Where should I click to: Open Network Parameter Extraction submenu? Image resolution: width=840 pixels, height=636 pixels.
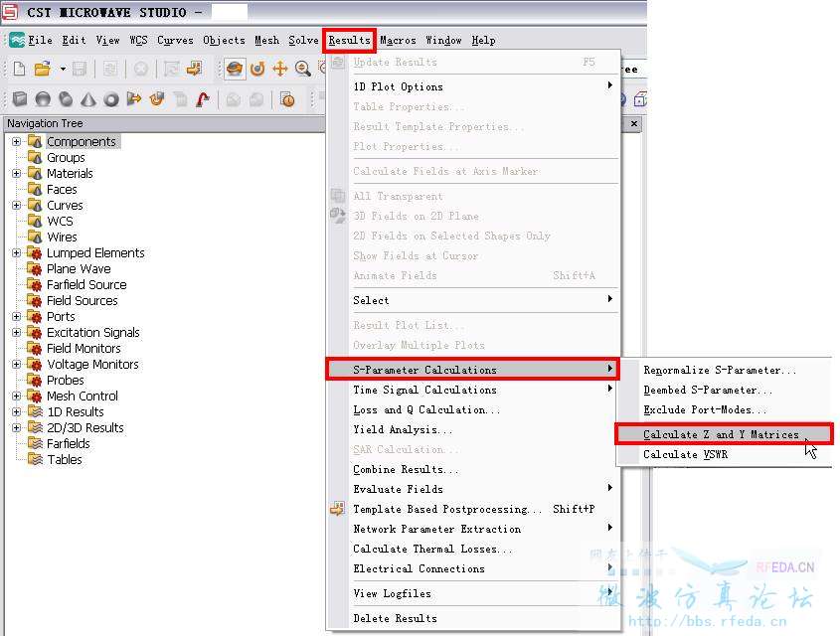point(474,529)
